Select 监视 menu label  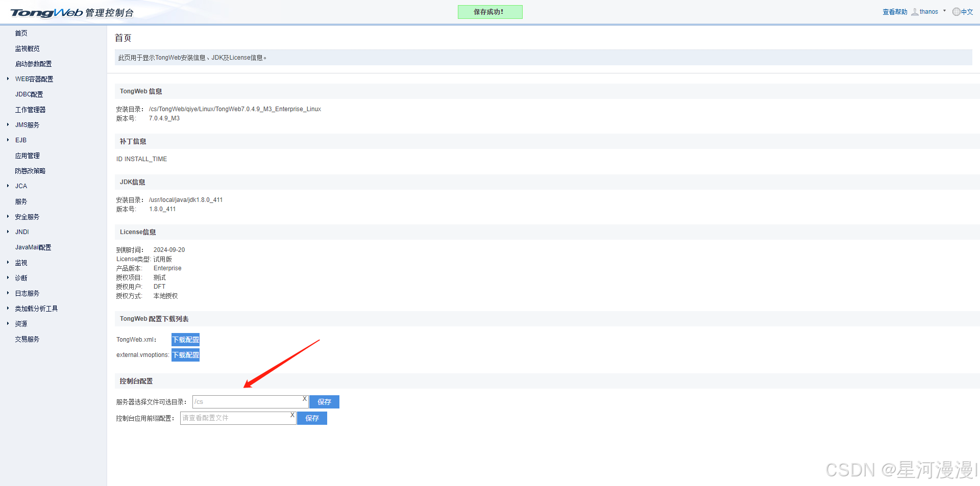click(21, 263)
